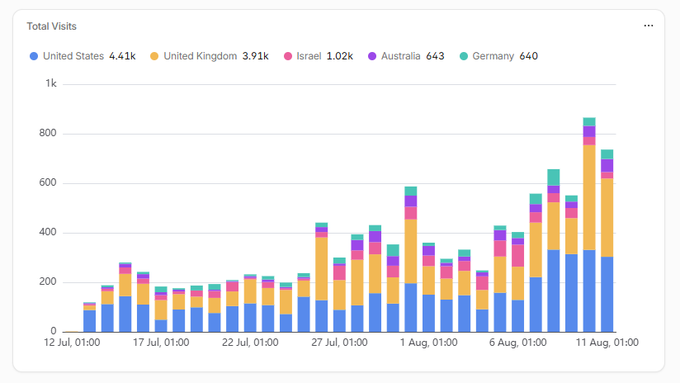The image size is (680, 383).
Task: Click the 17 Jul, 01:00 axis label
Action: [161, 343]
